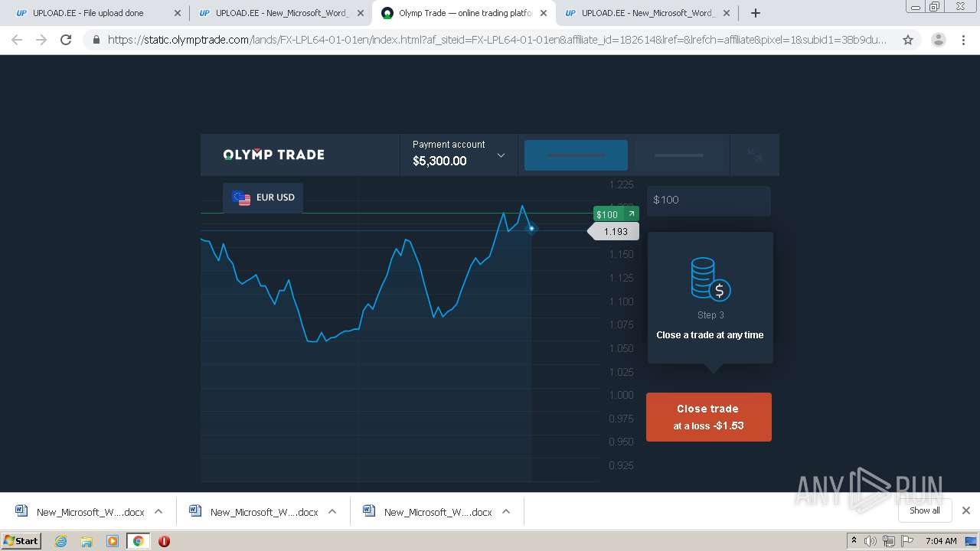
Task: Click the 1.193 current price label
Action: (613, 231)
